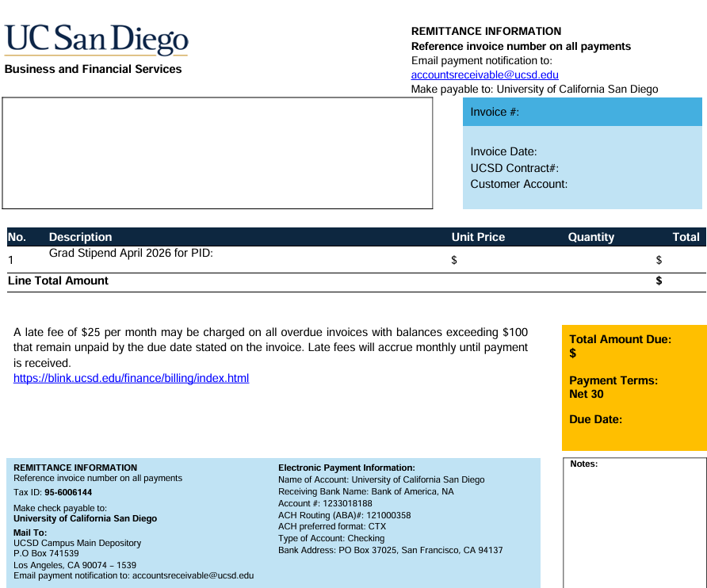
Task: Select 'Receiving Bank Name: Bank of America, NA'
Action: point(366,491)
